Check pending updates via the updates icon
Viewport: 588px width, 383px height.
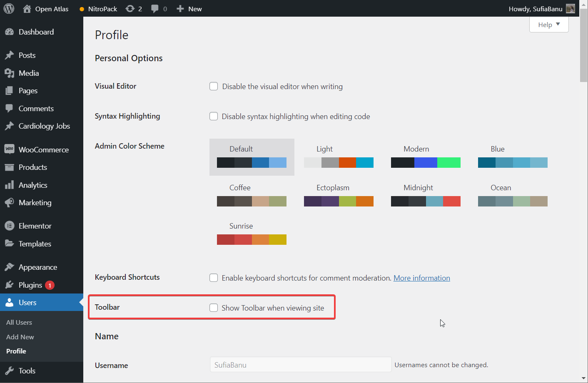pos(134,8)
